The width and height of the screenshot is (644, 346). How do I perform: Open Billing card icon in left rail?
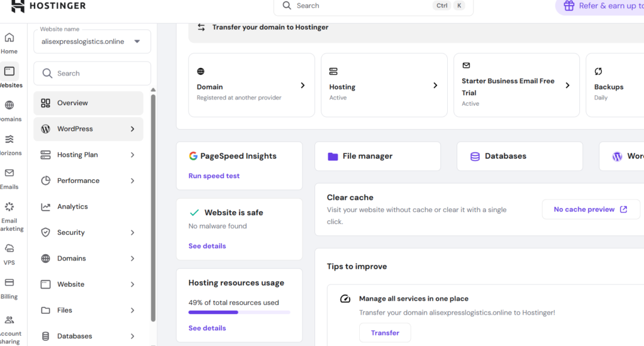[x=9, y=282]
